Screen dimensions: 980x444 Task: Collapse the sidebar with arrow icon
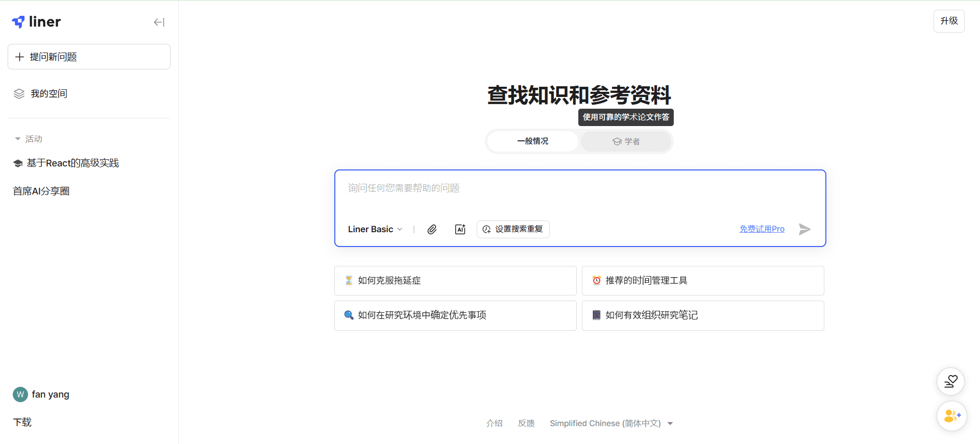tap(159, 22)
